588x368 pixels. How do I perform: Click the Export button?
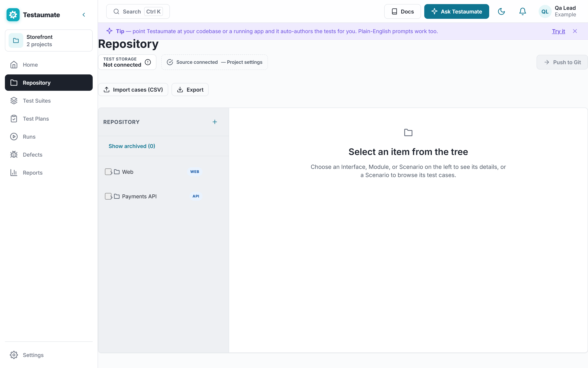click(190, 90)
